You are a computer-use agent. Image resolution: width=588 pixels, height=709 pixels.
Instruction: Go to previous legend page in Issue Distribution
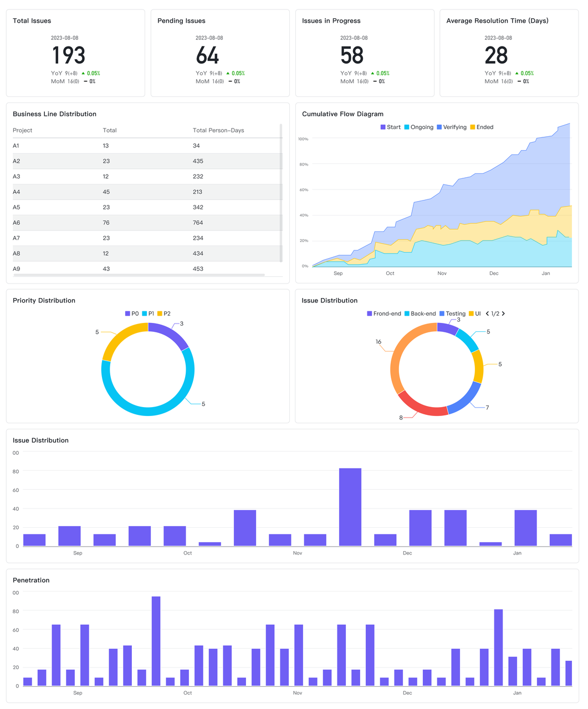point(487,314)
